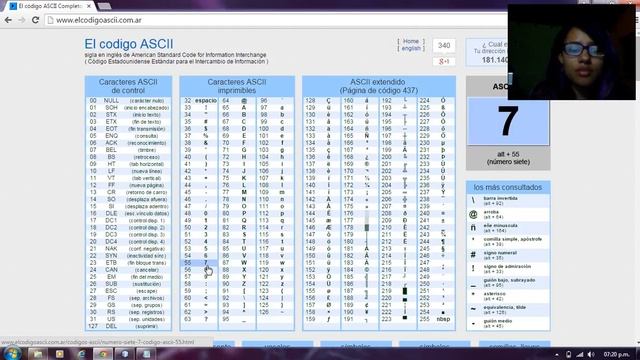The width and height of the screenshot is (640, 360).
Task: Open the ñ 'eñe minúscula' icon
Action: pyautogui.click(x=473, y=227)
